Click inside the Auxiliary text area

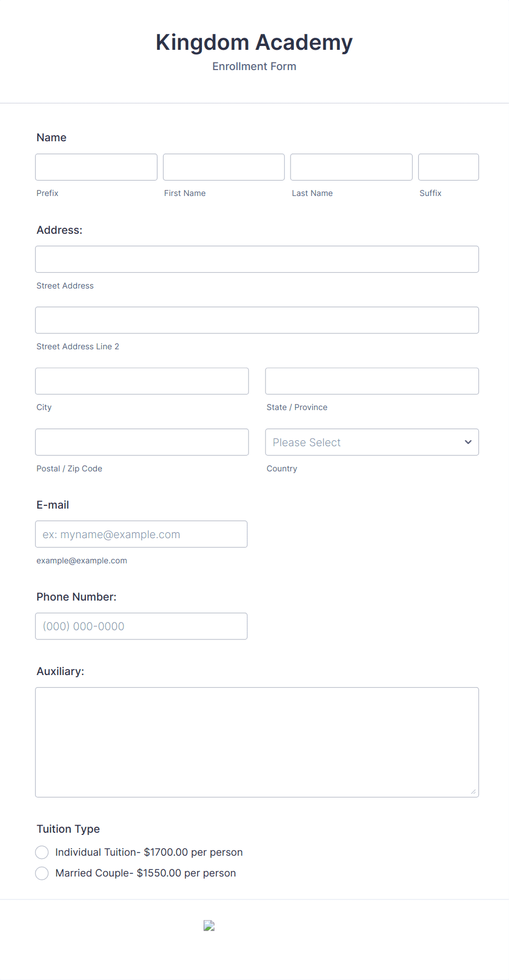(257, 742)
